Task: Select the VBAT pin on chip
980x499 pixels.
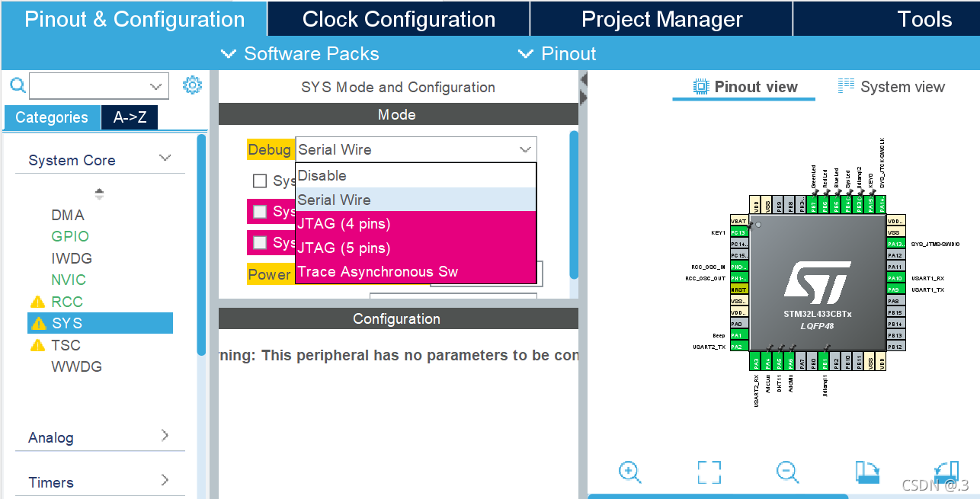Action: (738, 221)
